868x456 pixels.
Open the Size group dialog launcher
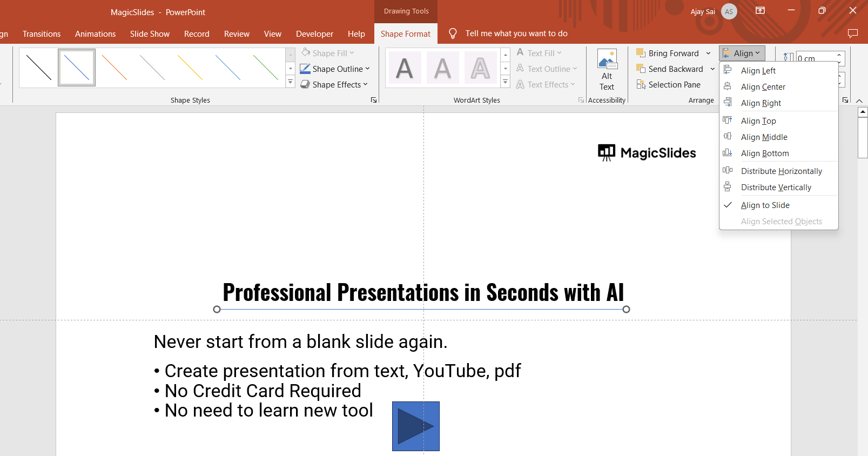845,100
